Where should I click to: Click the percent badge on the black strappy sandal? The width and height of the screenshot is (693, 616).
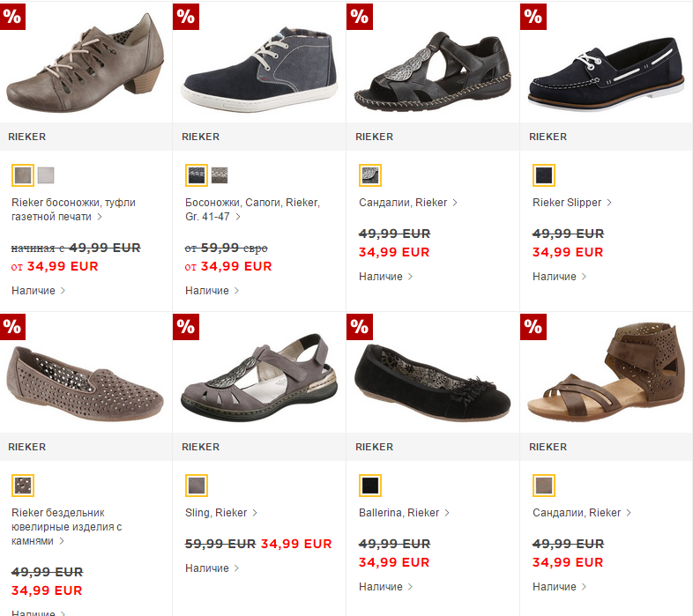click(359, 16)
